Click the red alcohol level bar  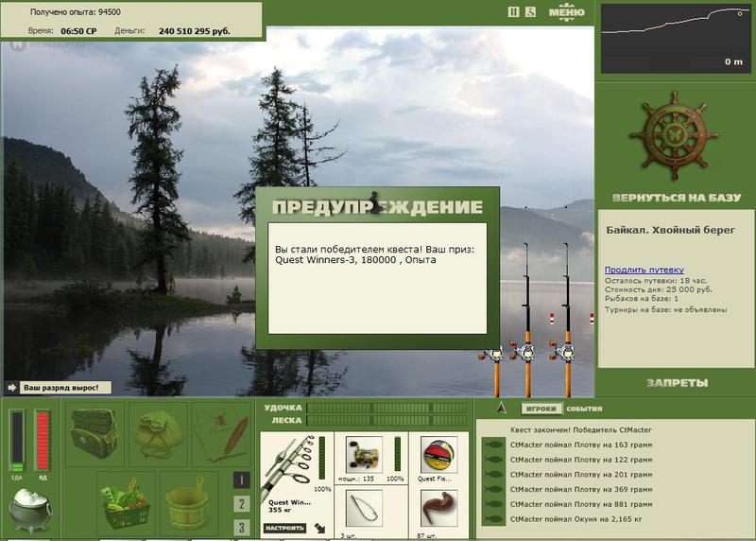(x=43, y=441)
